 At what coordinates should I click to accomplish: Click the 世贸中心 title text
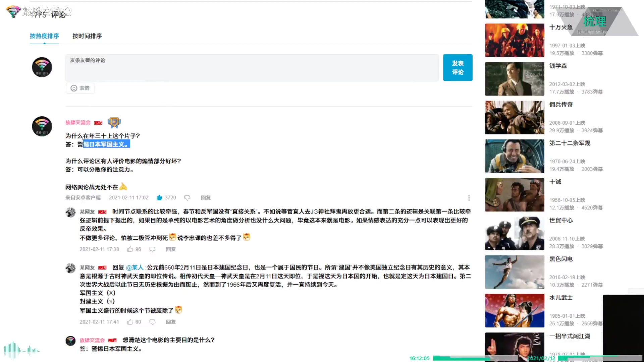click(561, 220)
